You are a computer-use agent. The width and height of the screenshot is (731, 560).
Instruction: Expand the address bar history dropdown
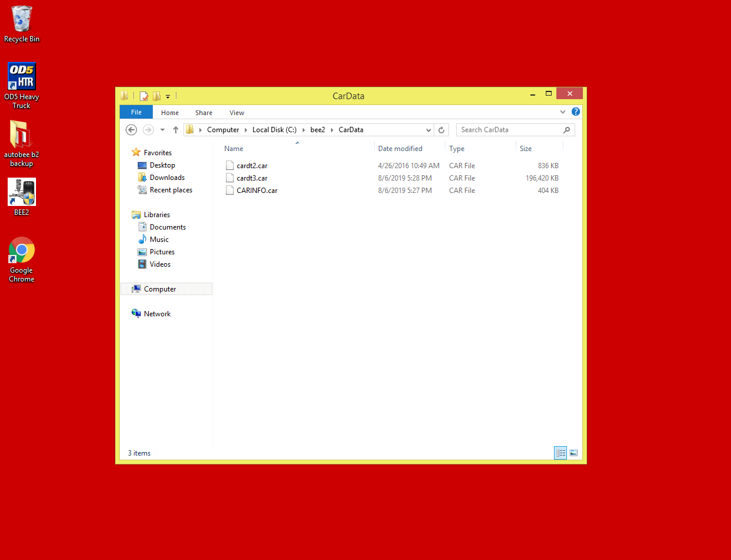(x=428, y=130)
